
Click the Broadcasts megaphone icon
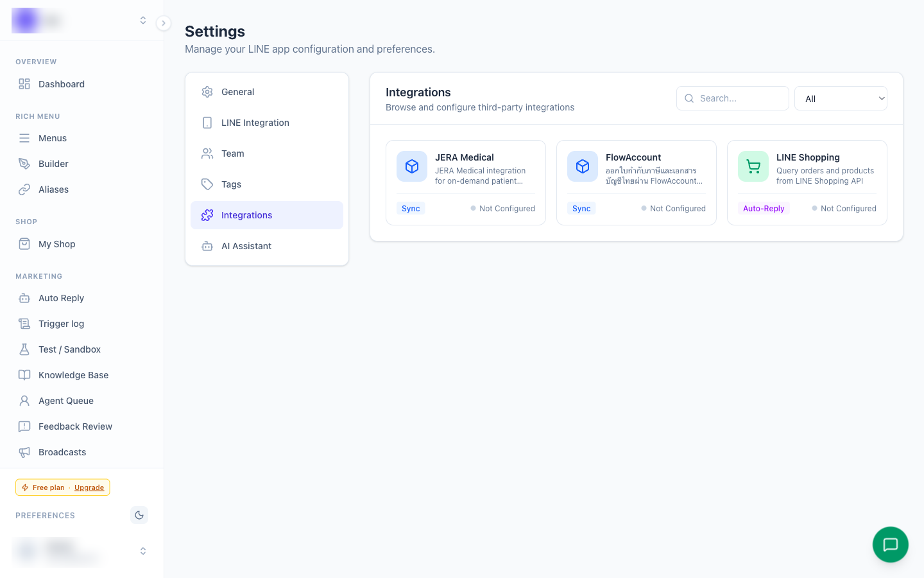(x=24, y=452)
